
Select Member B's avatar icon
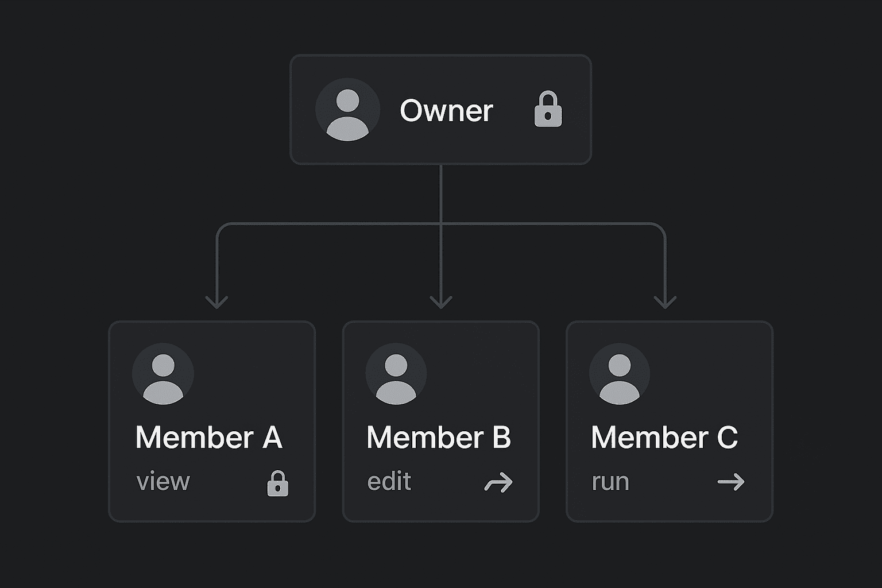point(396,374)
